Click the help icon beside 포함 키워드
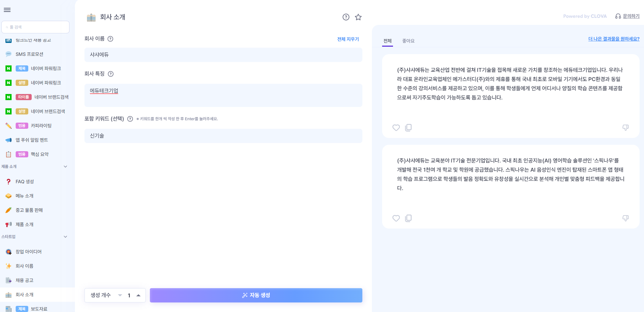The height and width of the screenshot is (312, 644). click(130, 119)
